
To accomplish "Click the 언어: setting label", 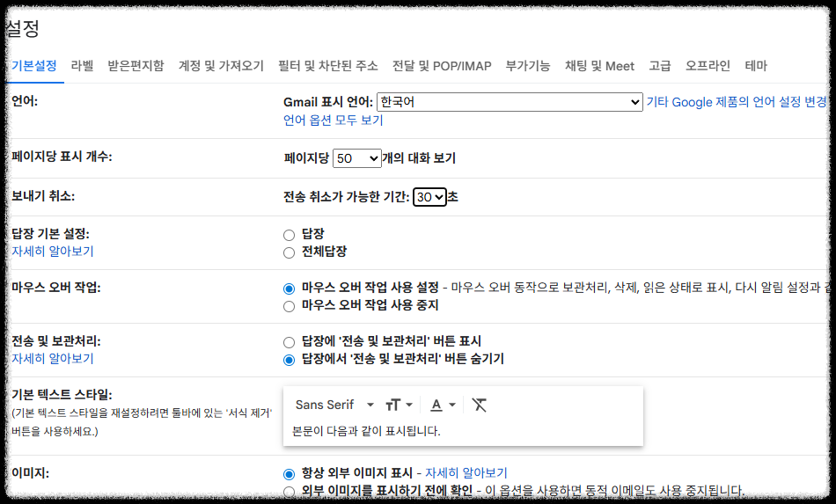I will pyautogui.click(x=25, y=101).
